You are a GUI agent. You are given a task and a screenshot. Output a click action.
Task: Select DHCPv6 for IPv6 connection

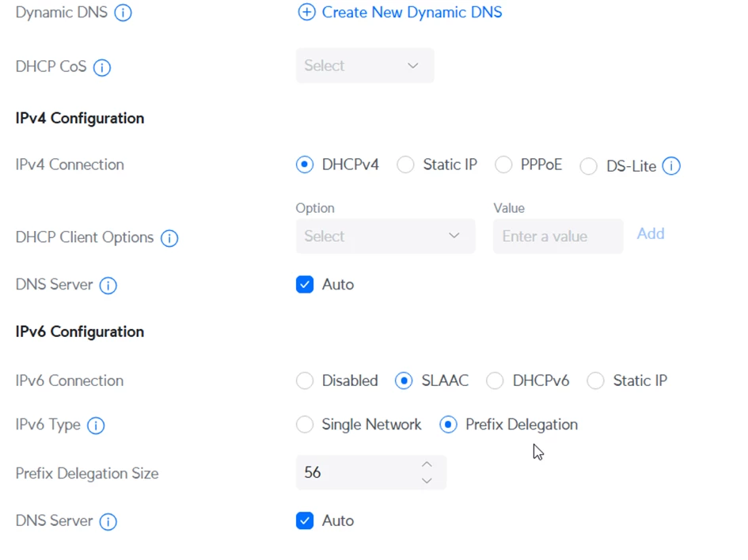[x=496, y=381]
